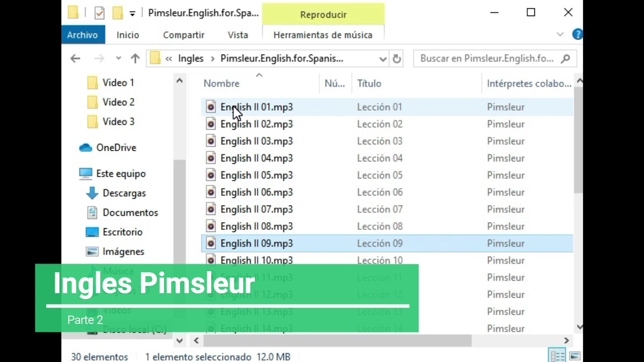Click the title Lección 05

click(380, 175)
